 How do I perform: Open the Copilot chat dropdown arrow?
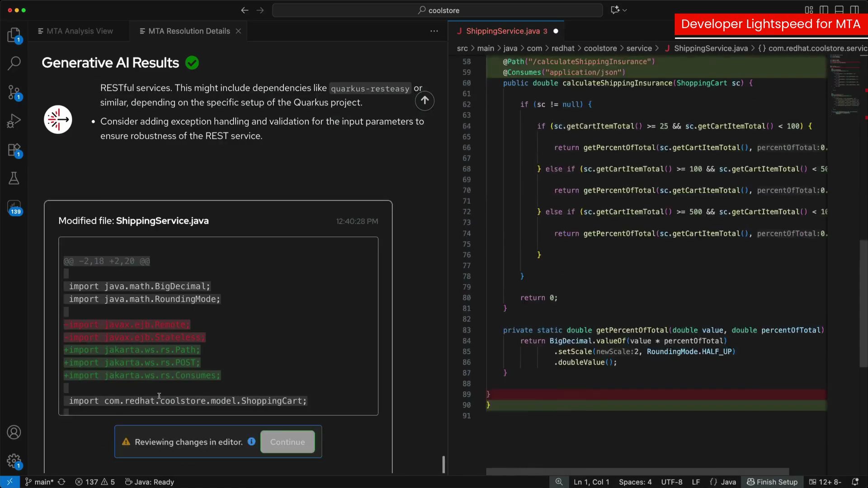tap(625, 10)
